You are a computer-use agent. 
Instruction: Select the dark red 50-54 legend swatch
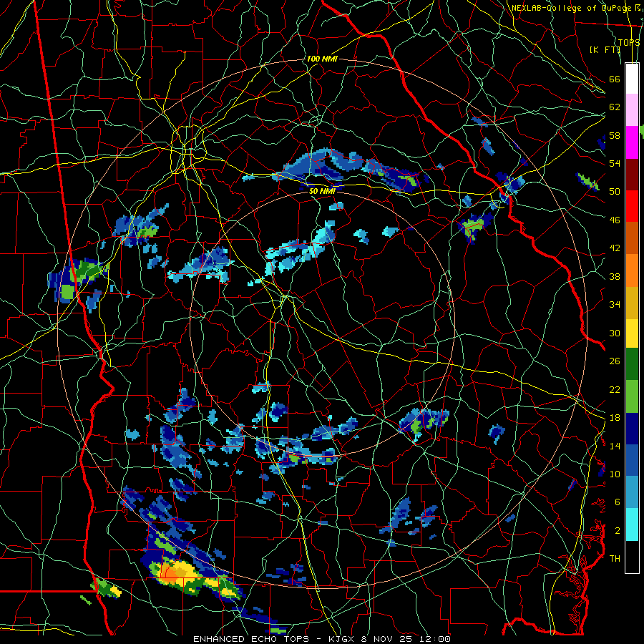632,175
